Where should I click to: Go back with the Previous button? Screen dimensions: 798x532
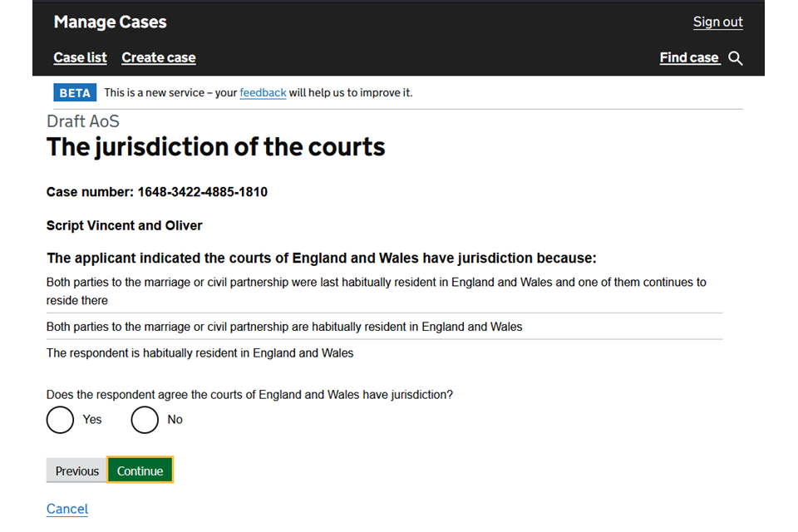(76, 471)
